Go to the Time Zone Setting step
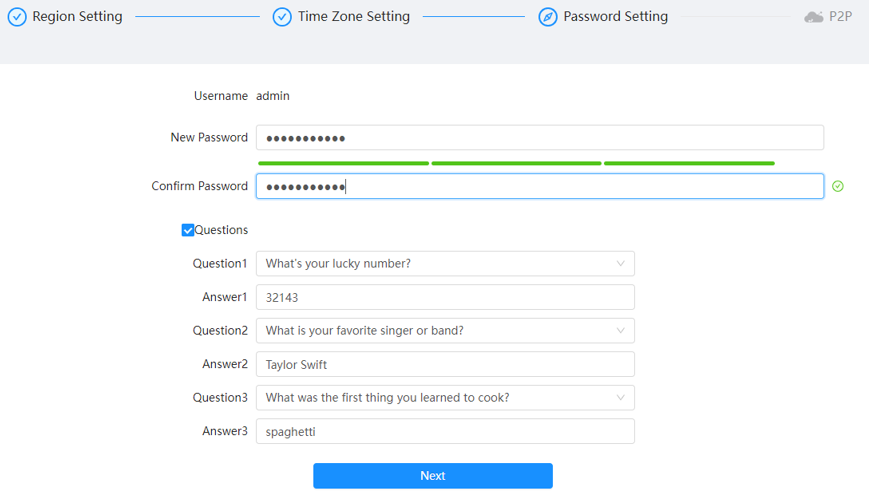870x499 pixels. tap(353, 17)
